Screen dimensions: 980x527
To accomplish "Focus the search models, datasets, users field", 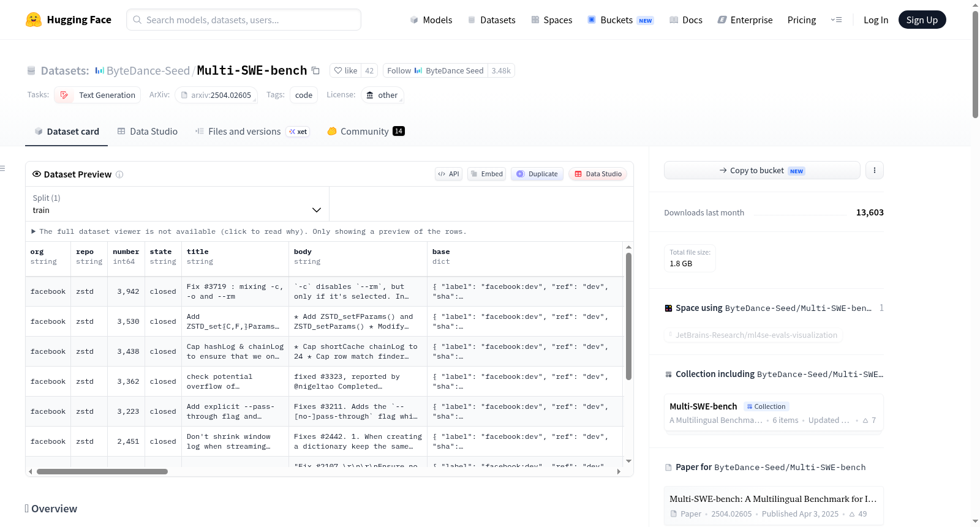I will pyautogui.click(x=244, y=20).
